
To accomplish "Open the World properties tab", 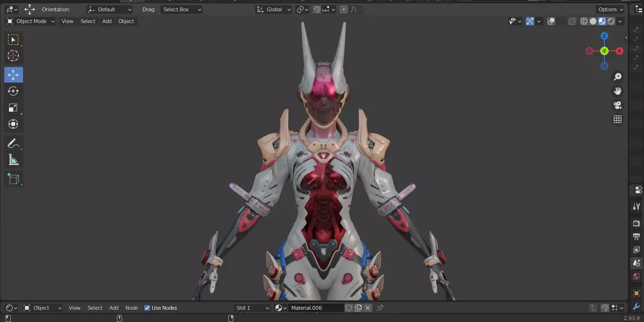I will point(636,277).
